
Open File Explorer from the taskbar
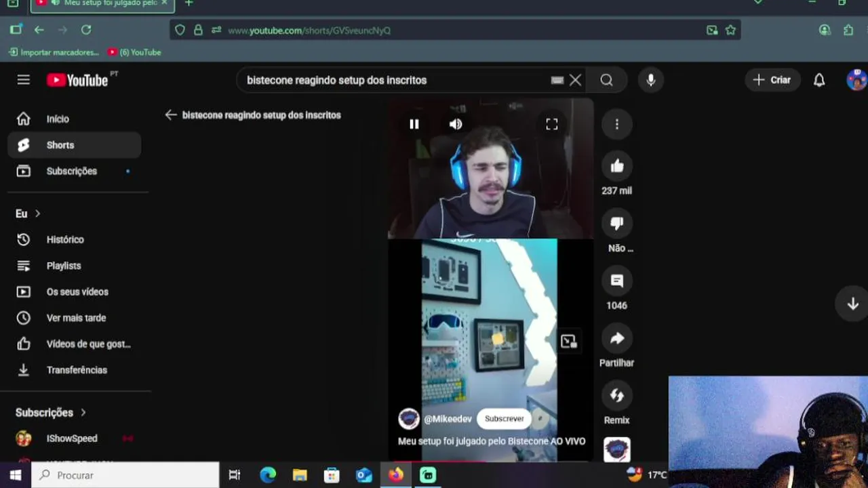click(300, 475)
